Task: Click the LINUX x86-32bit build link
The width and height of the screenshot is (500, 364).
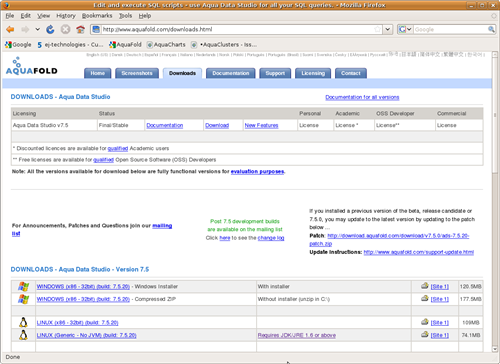Action: [77, 322]
